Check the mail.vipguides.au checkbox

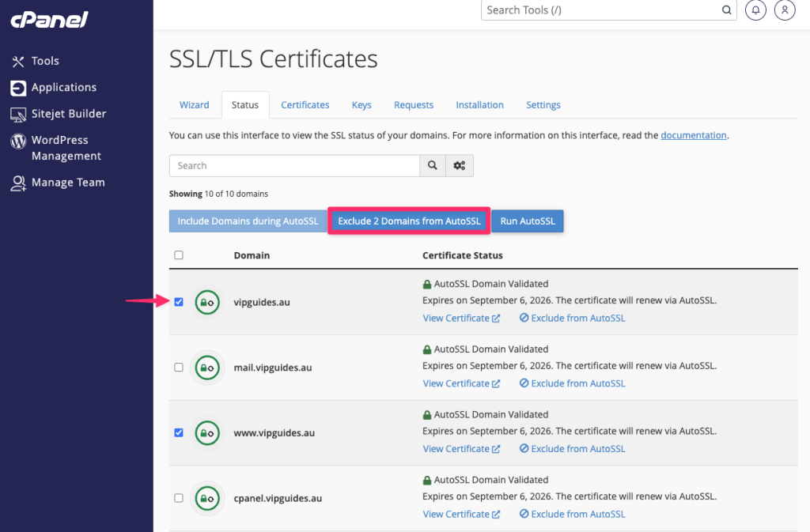point(179,368)
